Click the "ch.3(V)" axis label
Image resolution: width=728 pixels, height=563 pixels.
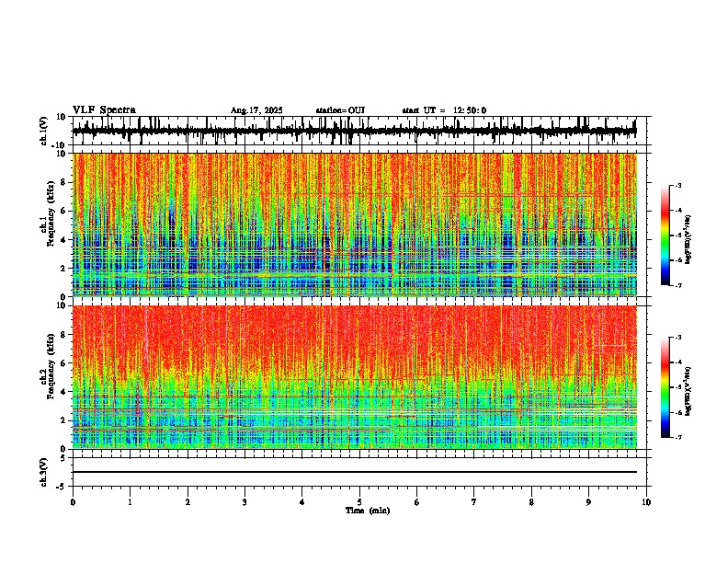(44, 472)
